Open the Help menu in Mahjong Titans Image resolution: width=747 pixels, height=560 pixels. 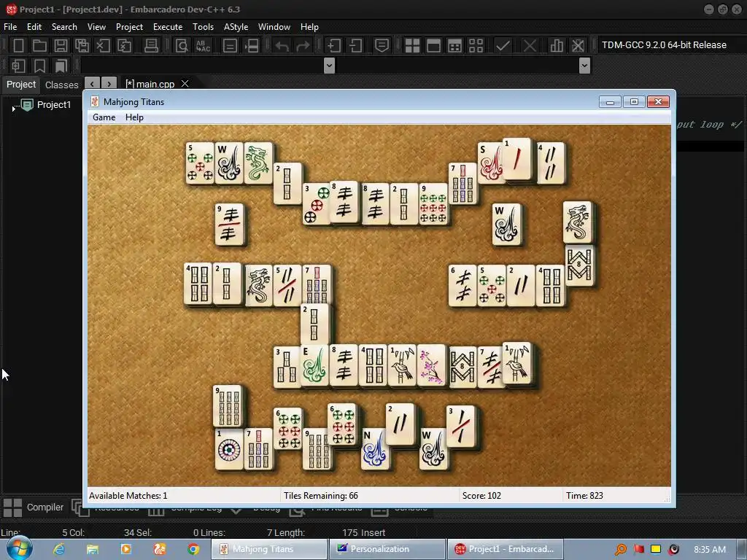point(134,117)
